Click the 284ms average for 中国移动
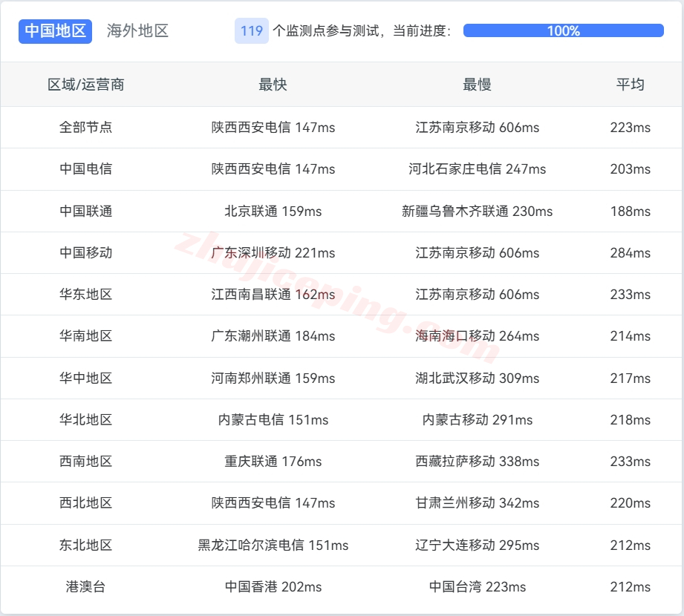Image resolution: width=684 pixels, height=616 pixels. [x=630, y=253]
